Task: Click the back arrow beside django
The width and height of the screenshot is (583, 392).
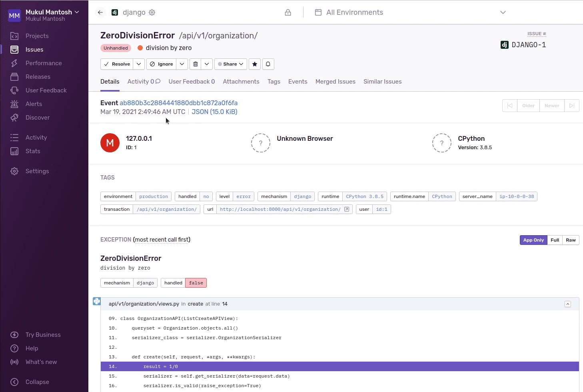Action: pos(100,12)
